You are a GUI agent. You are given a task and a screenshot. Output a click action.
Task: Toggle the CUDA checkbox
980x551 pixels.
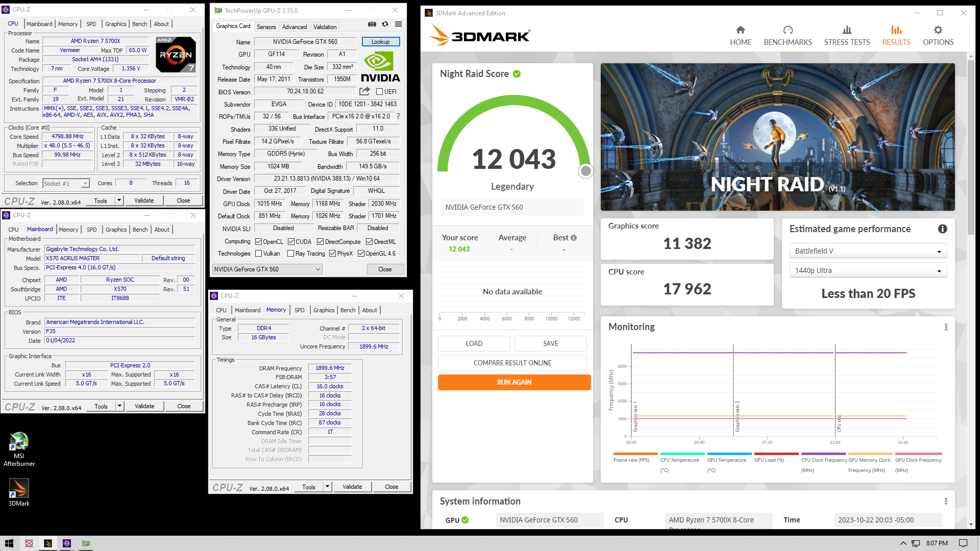(x=291, y=242)
